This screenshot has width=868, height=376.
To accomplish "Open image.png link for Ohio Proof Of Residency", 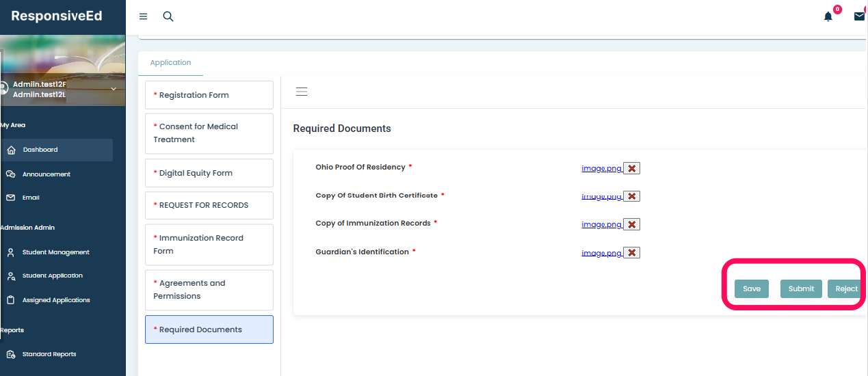I will click(x=601, y=168).
